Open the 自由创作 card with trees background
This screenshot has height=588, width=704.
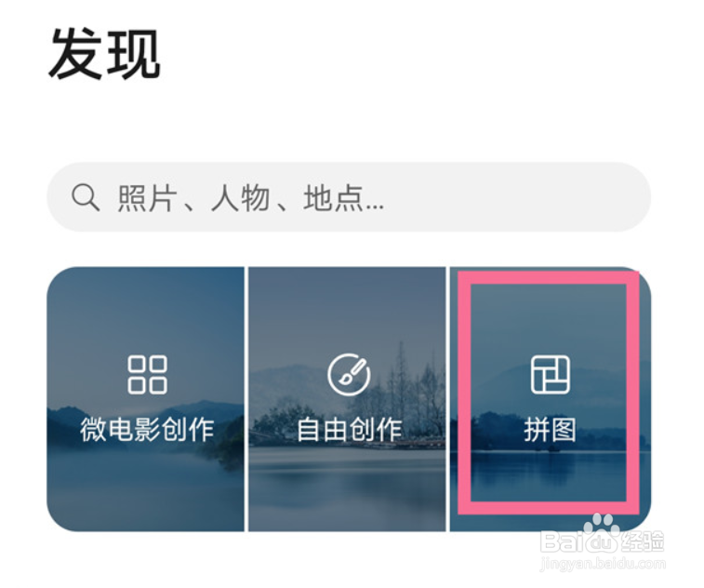click(x=347, y=399)
